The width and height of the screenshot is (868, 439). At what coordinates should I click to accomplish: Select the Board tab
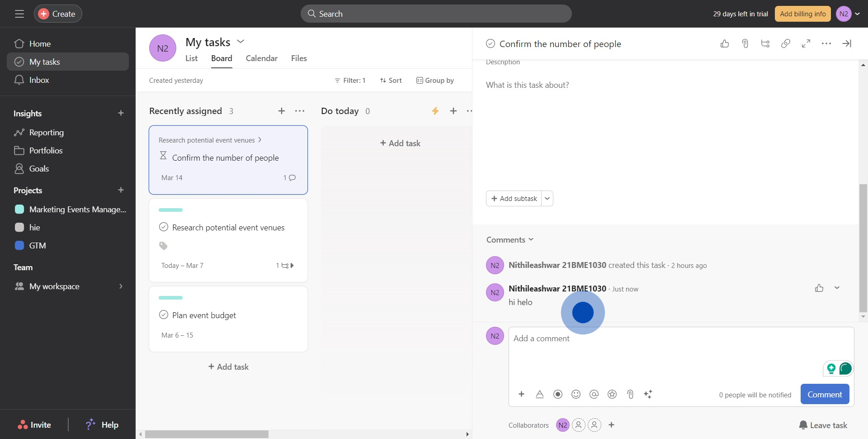tap(222, 58)
